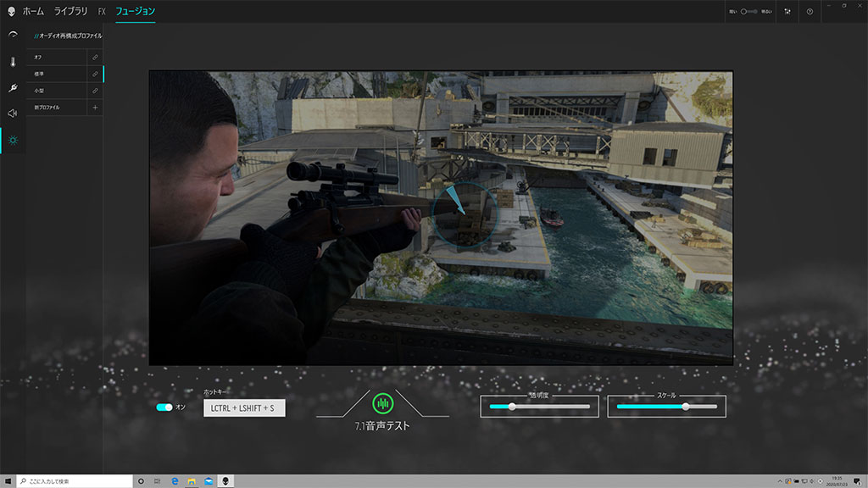The image size is (868, 488).
Task: Click the link icon beside 小型 profile
Action: [95, 91]
